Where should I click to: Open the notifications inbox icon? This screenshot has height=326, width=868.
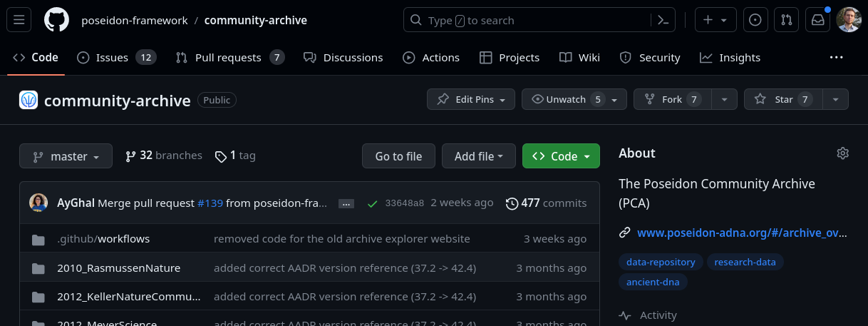(817, 20)
